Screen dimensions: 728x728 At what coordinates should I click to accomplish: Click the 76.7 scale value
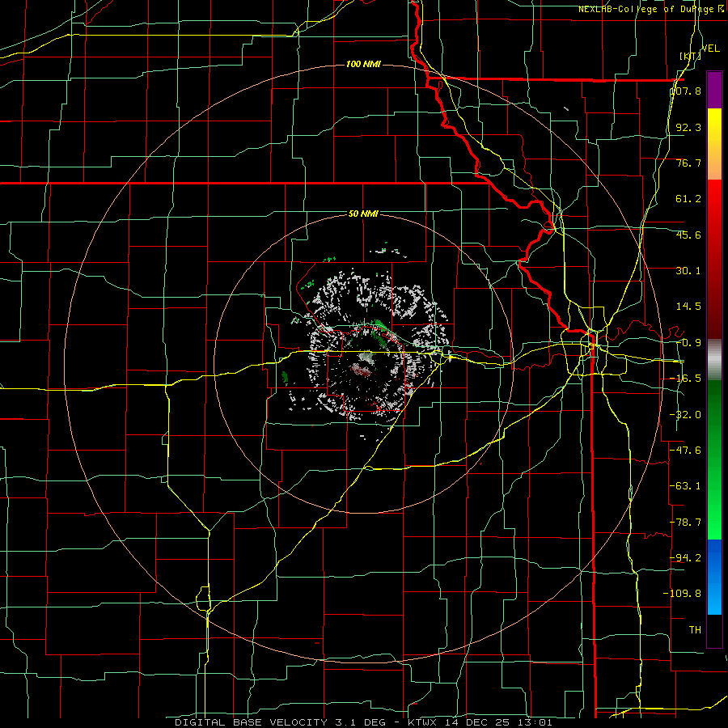point(688,163)
